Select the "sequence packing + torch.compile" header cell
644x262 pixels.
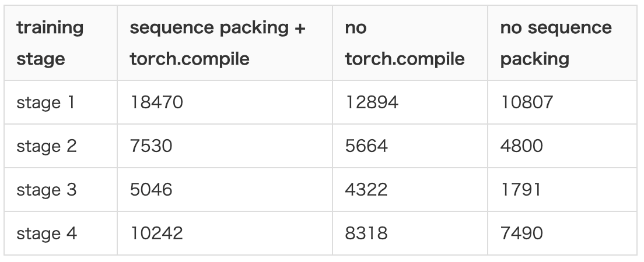(217, 43)
